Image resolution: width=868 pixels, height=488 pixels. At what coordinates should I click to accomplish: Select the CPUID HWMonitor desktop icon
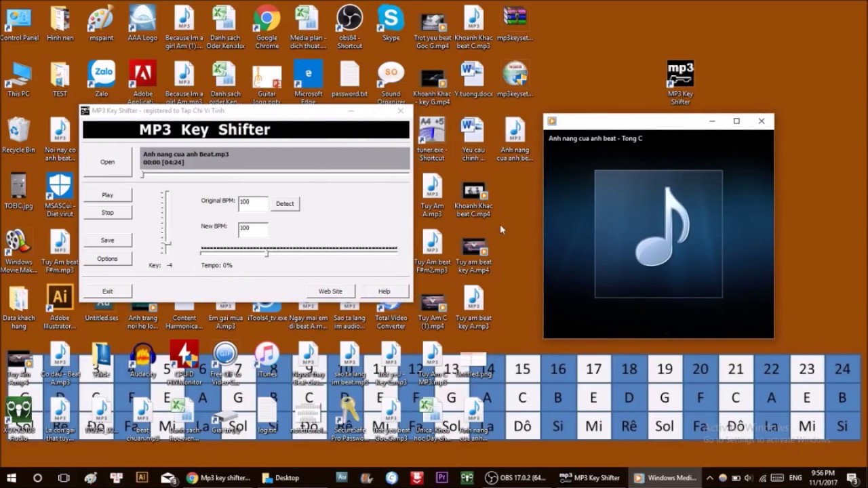[184, 363]
